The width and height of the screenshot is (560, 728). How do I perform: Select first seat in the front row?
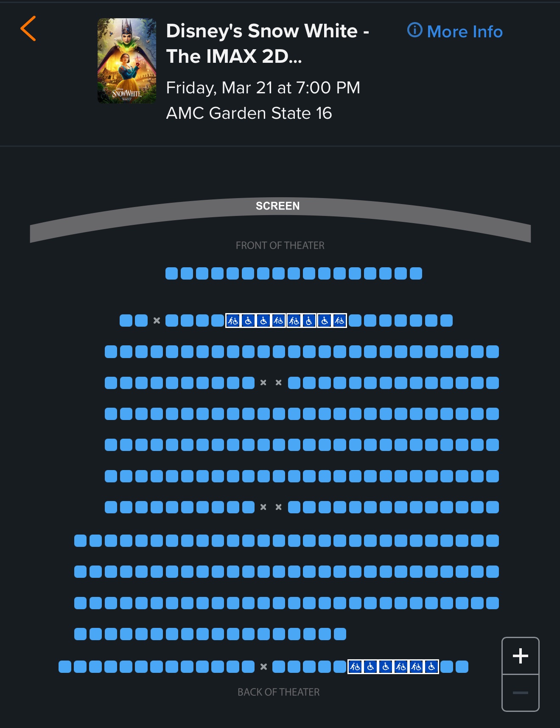[171, 274]
